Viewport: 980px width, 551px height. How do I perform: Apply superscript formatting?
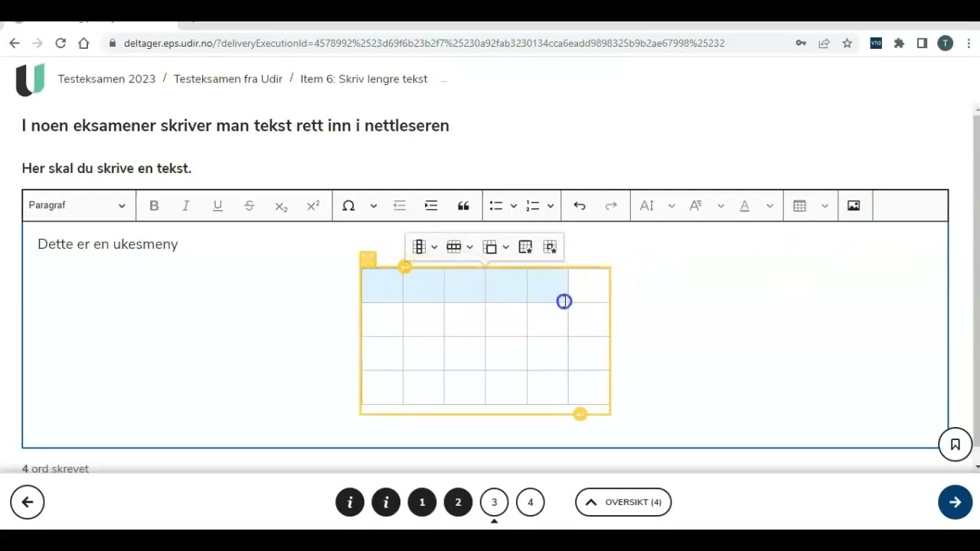pos(312,206)
